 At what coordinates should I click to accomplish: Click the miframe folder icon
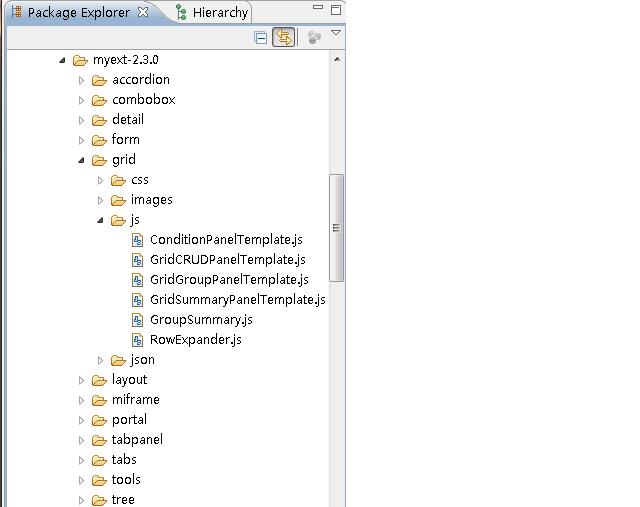tap(99, 400)
